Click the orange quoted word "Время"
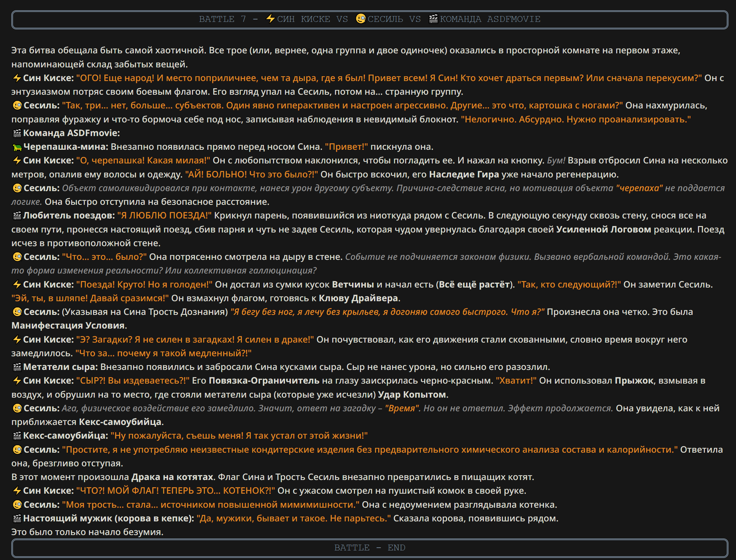736x560 pixels. pyautogui.click(x=402, y=408)
